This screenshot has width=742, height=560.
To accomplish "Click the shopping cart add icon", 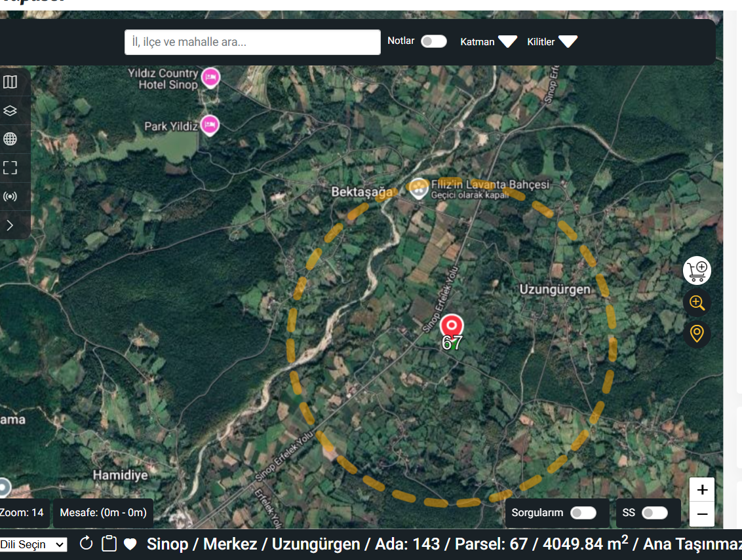I will point(697,271).
